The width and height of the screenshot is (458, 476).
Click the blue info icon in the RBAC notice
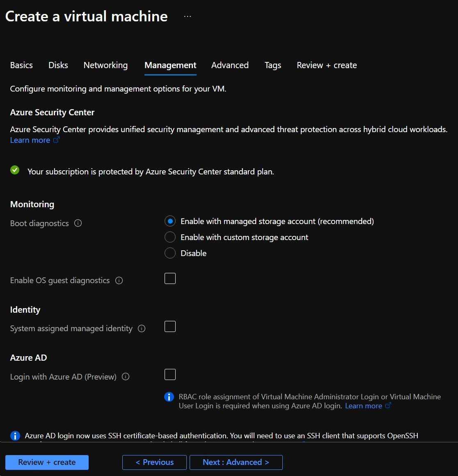(169, 396)
